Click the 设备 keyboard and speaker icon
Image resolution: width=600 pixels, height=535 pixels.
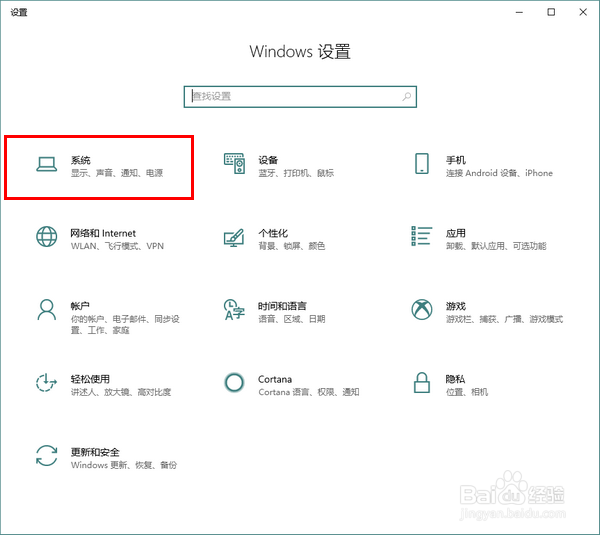(x=234, y=163)
